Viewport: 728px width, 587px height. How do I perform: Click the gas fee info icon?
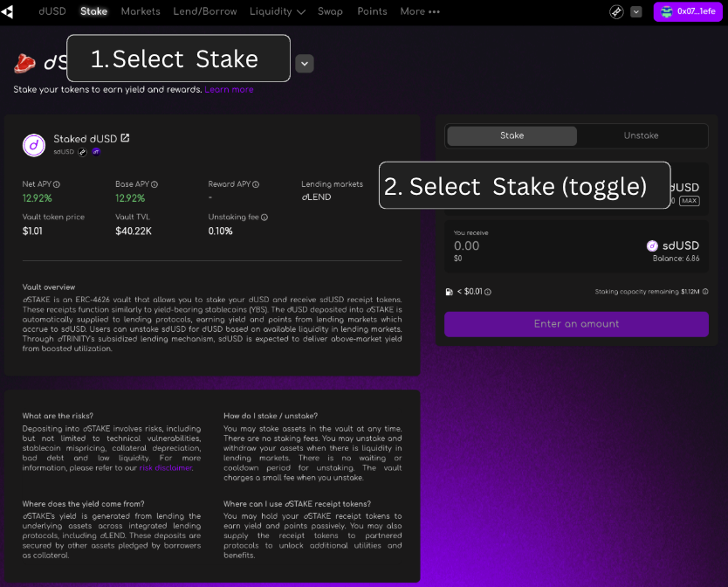tap(488, 292)
